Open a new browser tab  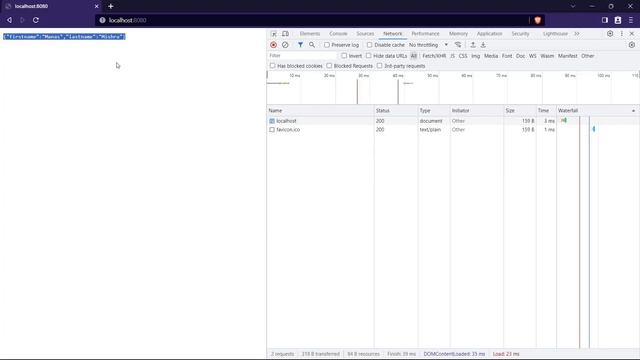pos(111,6)
